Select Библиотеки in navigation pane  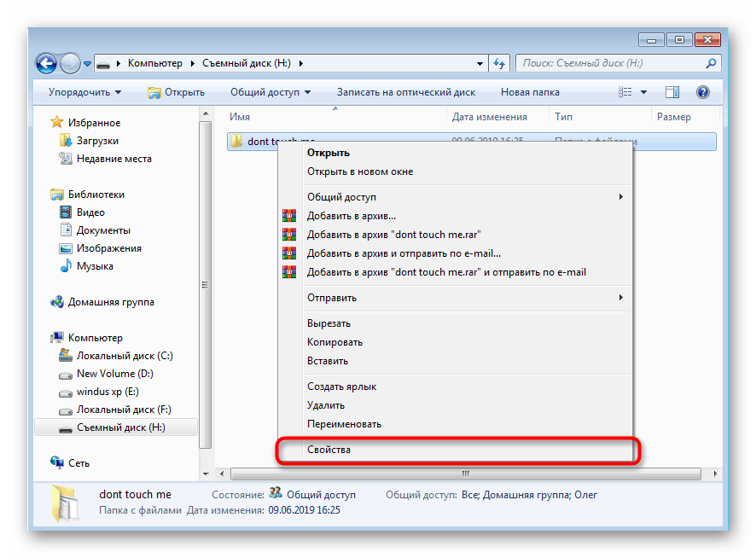pos(96,195)
